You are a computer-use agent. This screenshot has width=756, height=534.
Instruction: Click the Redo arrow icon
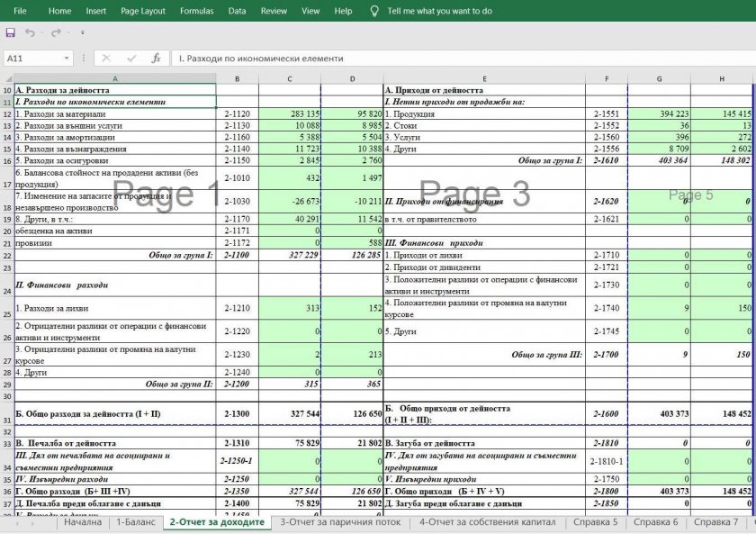pos(56,32)
